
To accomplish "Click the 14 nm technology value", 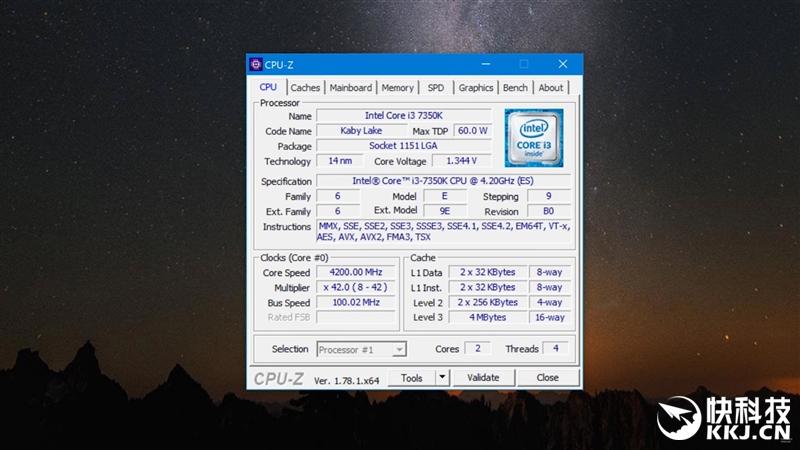I will pyautogui.click(x=340, y=161).
